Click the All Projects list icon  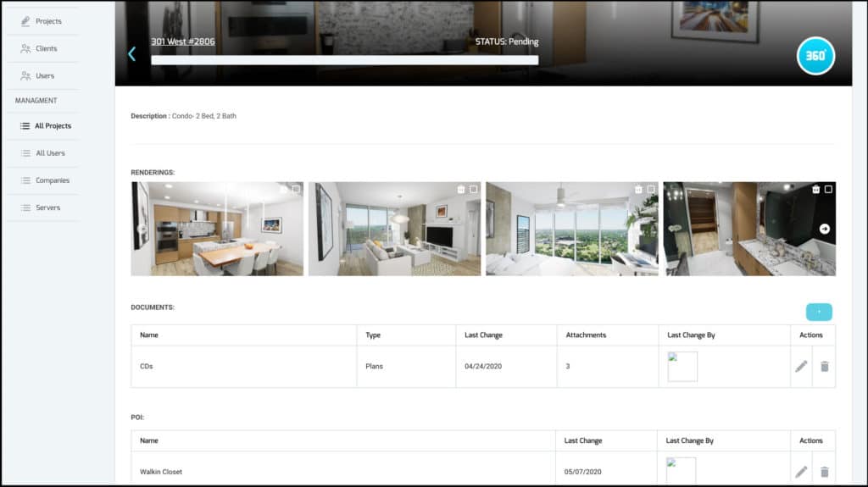point(25,125)
